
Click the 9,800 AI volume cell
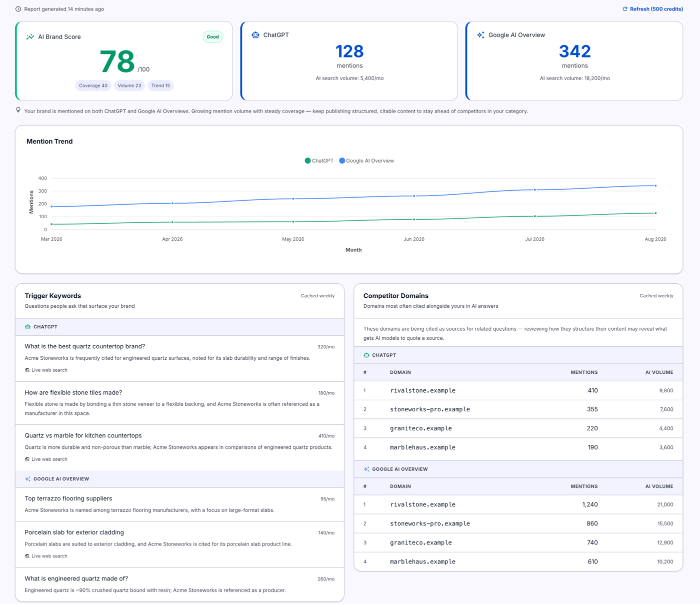click(x=666, y=390)
